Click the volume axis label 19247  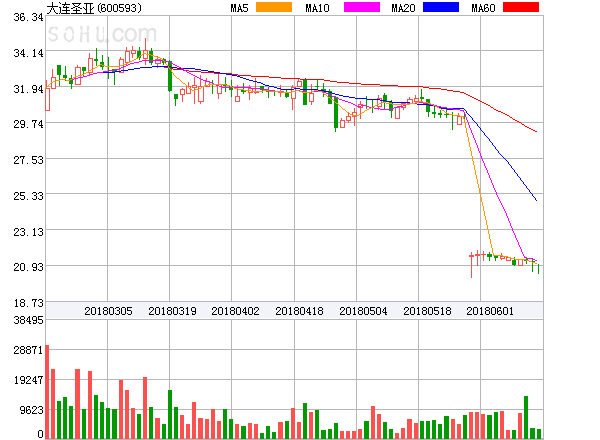[28, 380]
